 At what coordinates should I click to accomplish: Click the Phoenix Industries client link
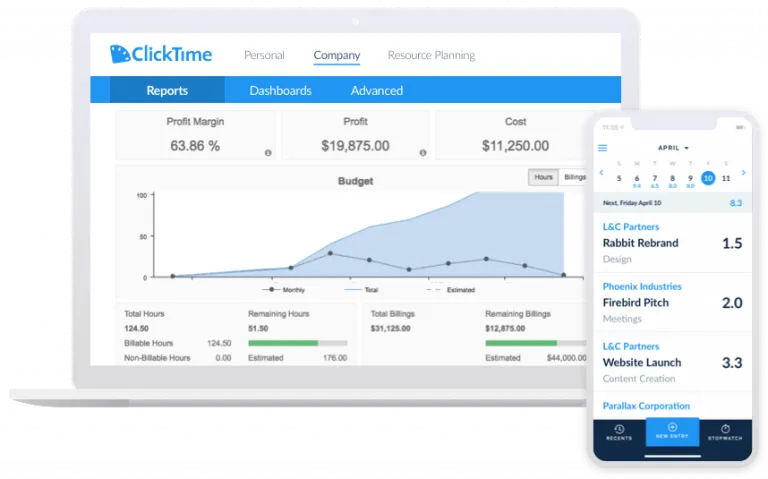pyautogui.click(x=642, y=287)
